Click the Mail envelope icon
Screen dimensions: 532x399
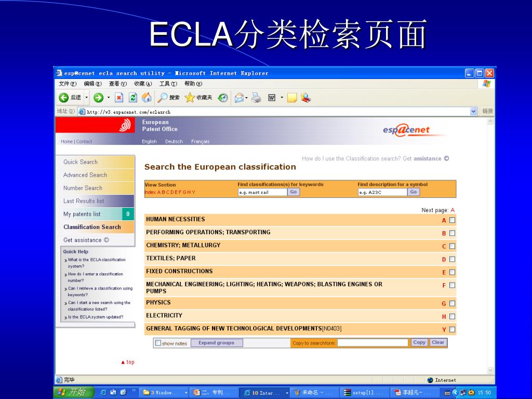click(239, 98)
